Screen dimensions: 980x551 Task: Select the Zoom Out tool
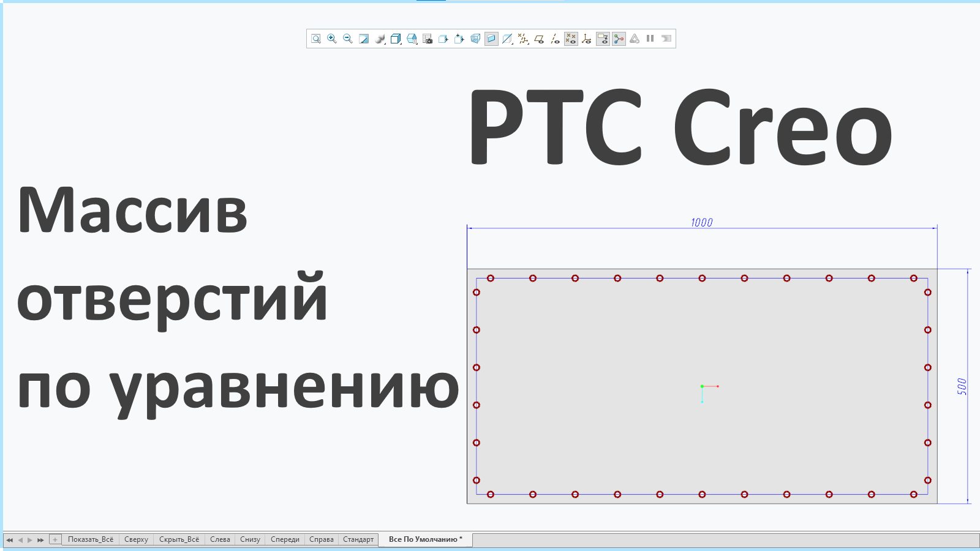347,39
